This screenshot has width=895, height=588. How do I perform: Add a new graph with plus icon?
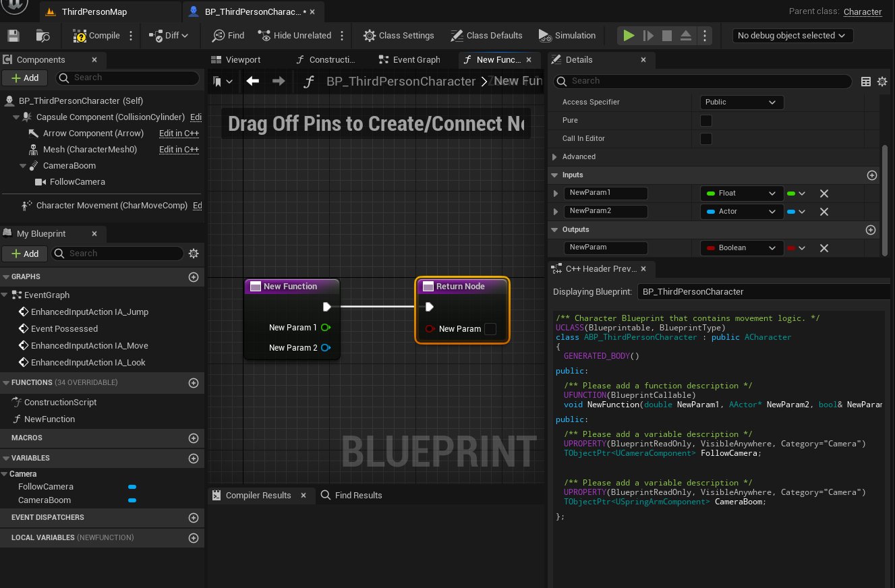pyautogui.click(x=194, y=277)
